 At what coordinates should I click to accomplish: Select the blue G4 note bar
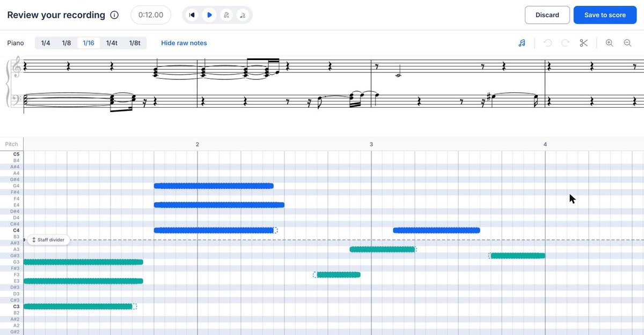pyautogui.click(x=214, y=186)
